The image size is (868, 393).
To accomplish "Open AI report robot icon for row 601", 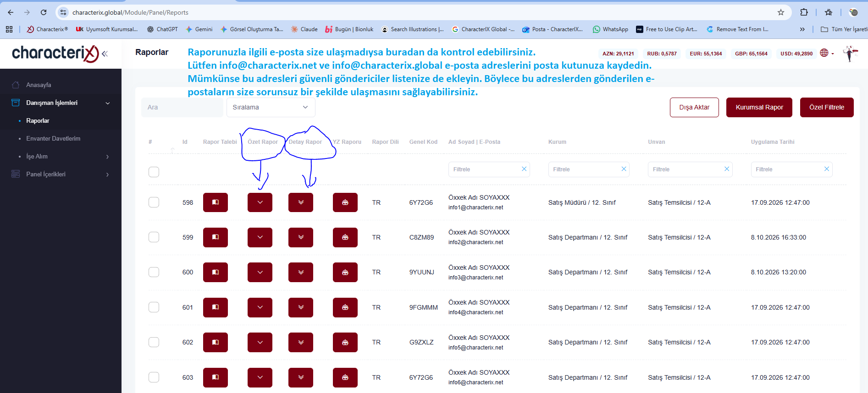I will pos(345,307).
